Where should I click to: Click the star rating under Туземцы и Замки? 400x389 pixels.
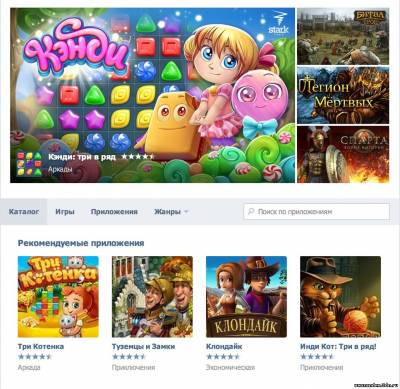coord(129,357)
